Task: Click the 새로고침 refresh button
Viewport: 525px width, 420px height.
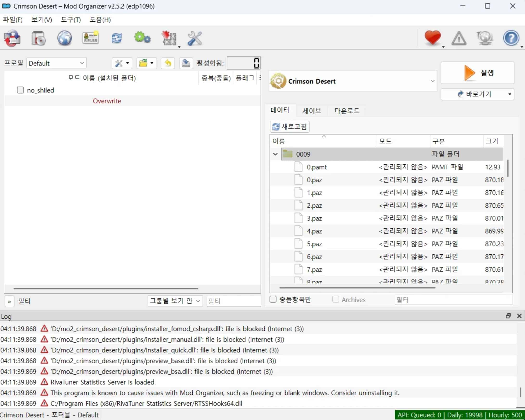Action: click(x=289, y=127)
